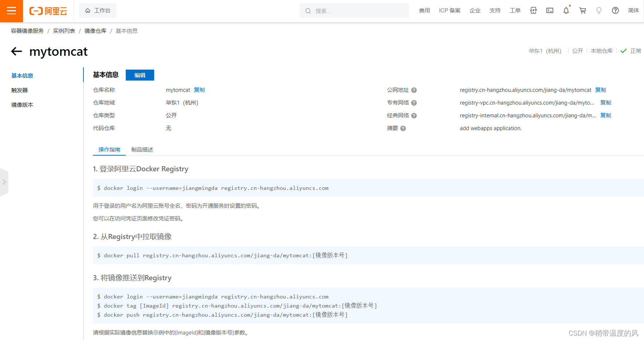Go to 实例列表 breadcrumb

(x=64, y=31)
